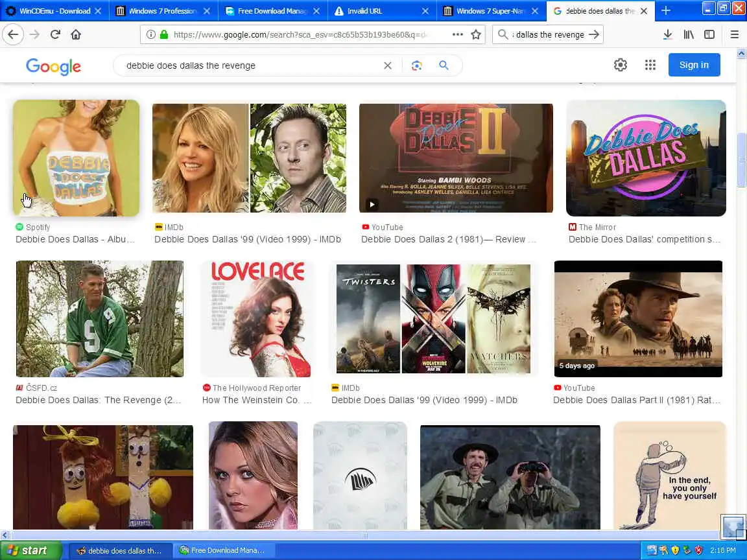
Task: Bookmark this page with the star
Action: coord(476,34)
